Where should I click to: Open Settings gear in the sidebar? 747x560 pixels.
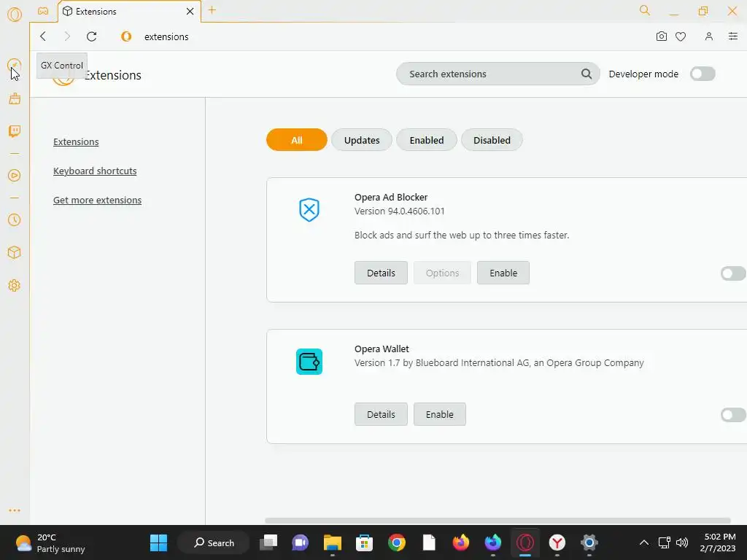(x=15, y=285)
